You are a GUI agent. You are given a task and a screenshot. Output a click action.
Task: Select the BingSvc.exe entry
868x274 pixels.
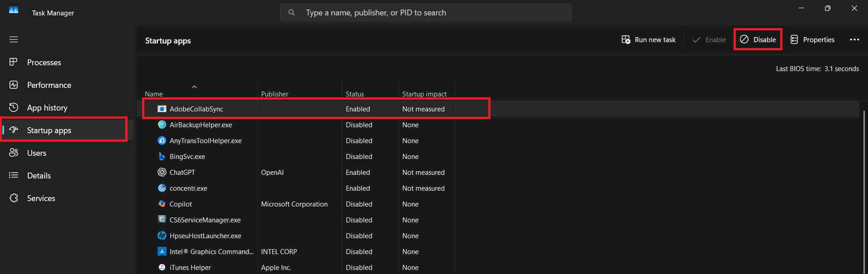[x=187, y=157]
